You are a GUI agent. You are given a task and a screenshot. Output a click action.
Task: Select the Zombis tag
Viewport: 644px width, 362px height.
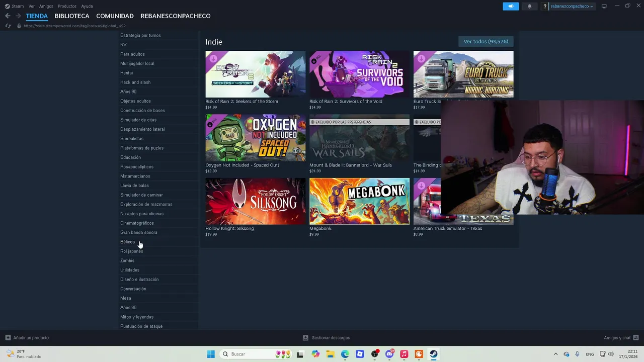pyautogui.click(x=127, y=261)
